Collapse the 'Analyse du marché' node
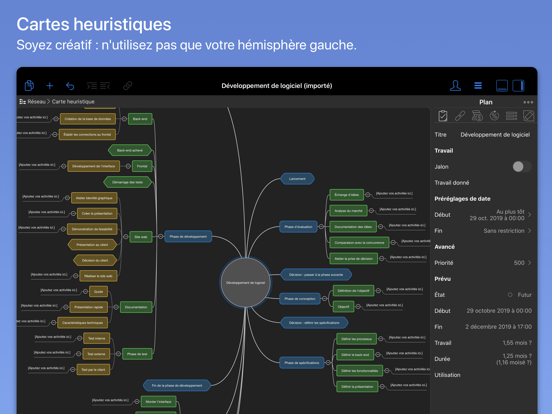Screen dimensions: 552x414 371,211
